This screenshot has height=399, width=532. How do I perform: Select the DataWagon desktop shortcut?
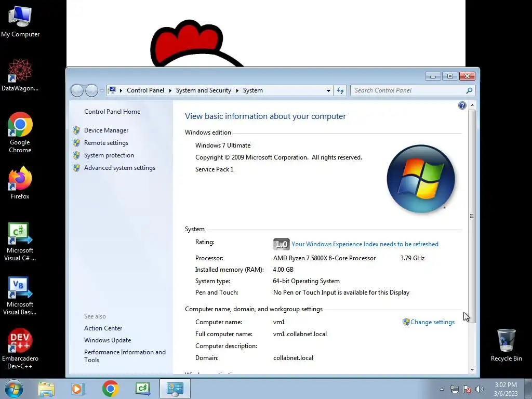coord(20,75)
